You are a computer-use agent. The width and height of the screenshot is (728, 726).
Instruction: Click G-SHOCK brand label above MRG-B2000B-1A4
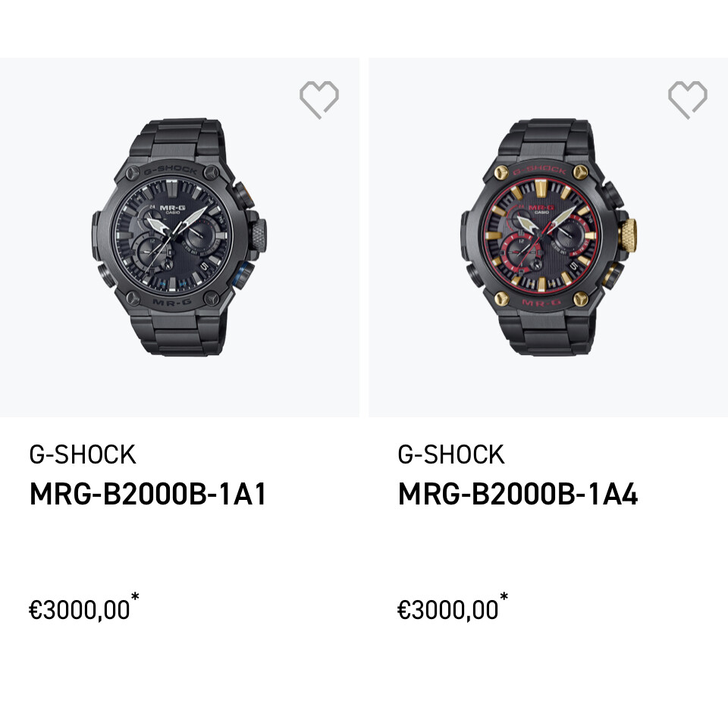(450, 454)
